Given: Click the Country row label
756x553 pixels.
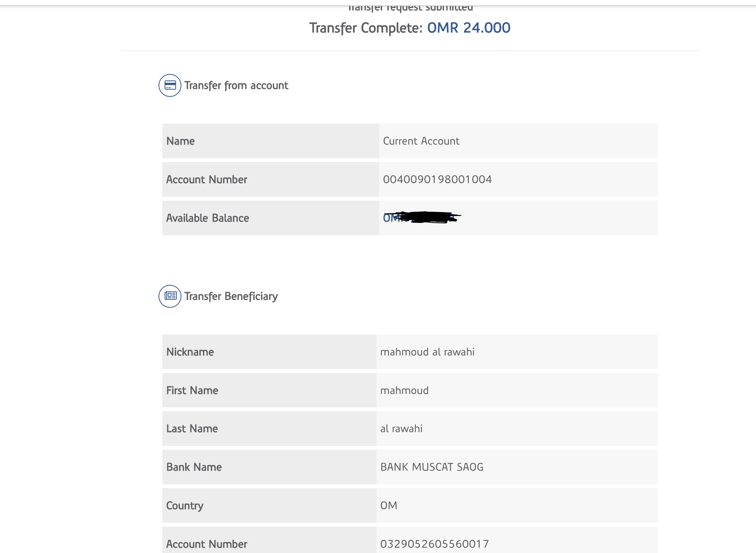Looking at the screenshot, I should (185, 506).
